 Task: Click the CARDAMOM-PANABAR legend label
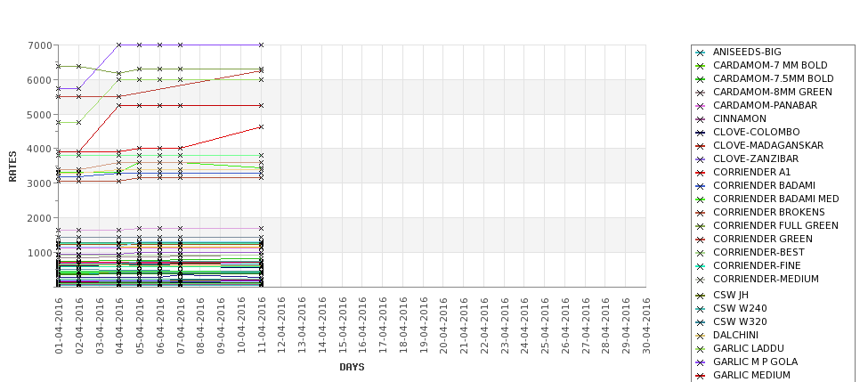765,105
